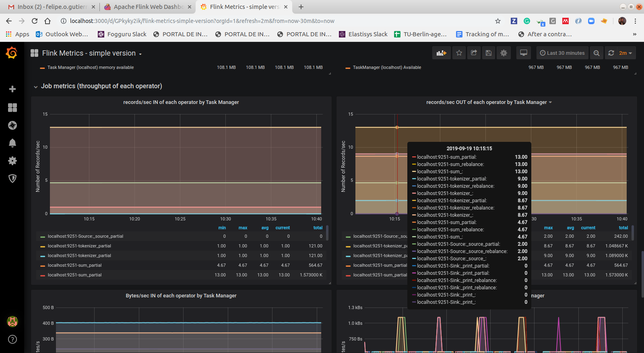Collapse the Job metrics row
Screen dimensions: 644x353
[x=101, y=86]
